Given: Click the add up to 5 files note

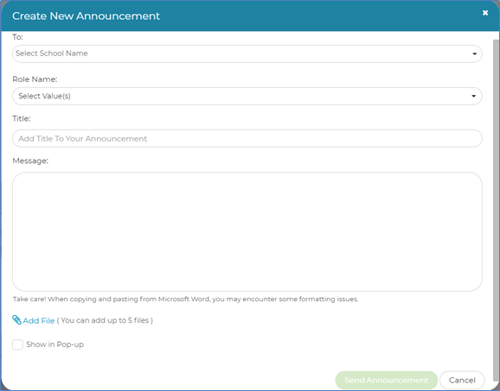Looking at the screenshot, I should point(105,321).
